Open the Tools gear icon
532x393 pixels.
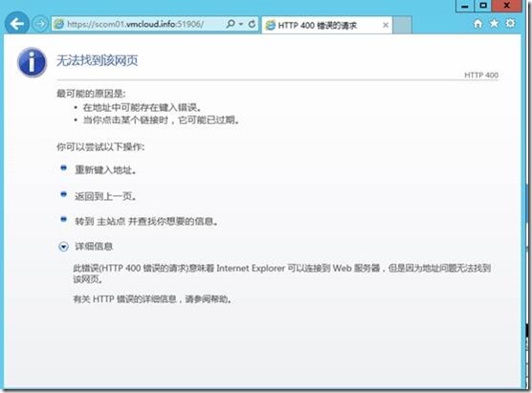point(510,23)
